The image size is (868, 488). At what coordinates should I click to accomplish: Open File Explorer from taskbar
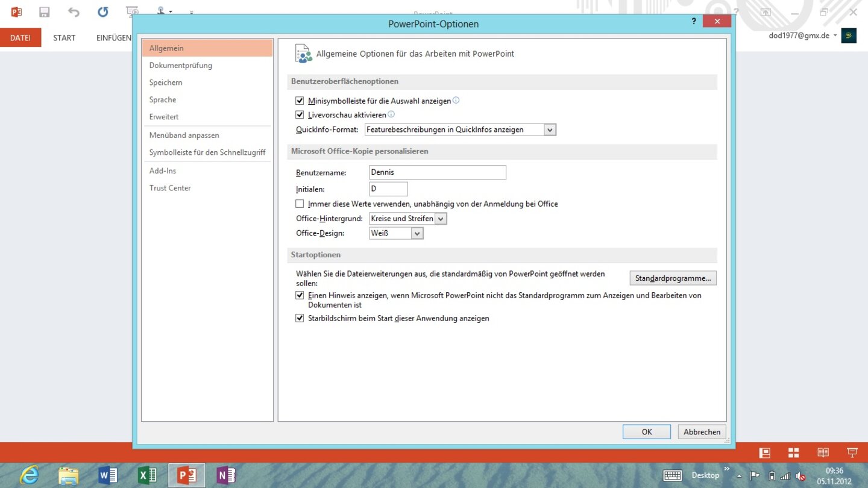coord(68,475)
